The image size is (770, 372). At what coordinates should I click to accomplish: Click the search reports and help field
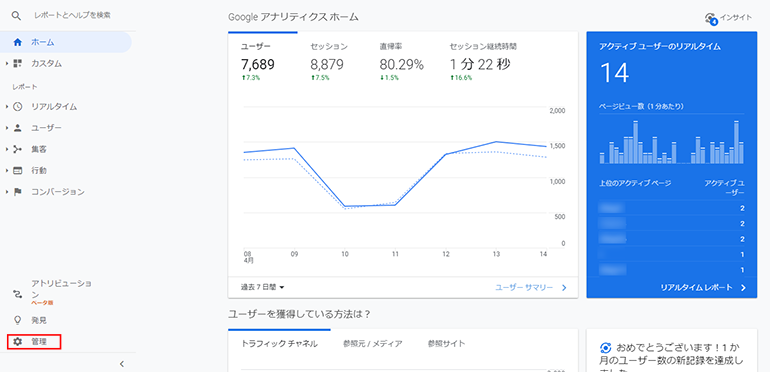(x=72, y=15)
